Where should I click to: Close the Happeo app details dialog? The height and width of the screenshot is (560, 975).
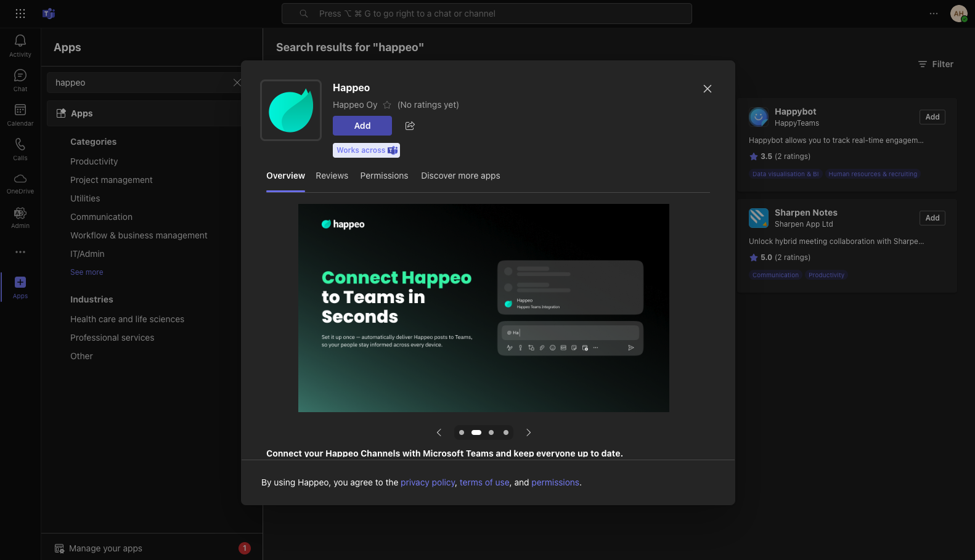(x=708, y=89)
